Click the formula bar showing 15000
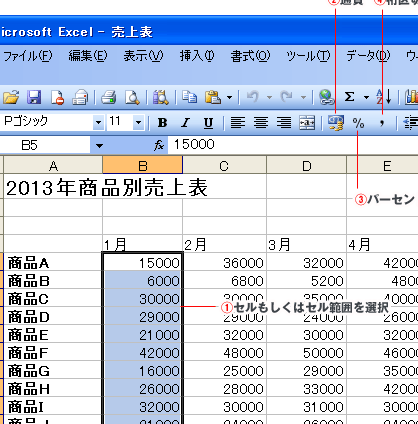The height and width of the screenshot is (424, 418). [x=293, y=145]
